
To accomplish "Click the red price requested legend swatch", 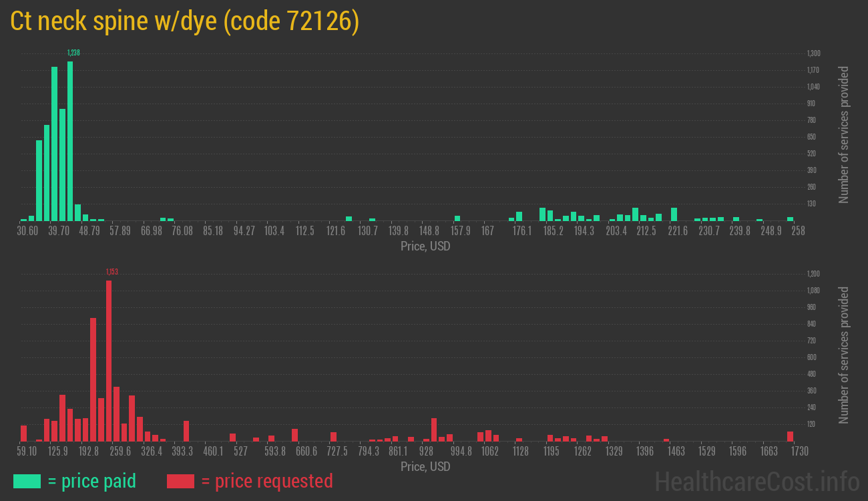I will point(180,481).
